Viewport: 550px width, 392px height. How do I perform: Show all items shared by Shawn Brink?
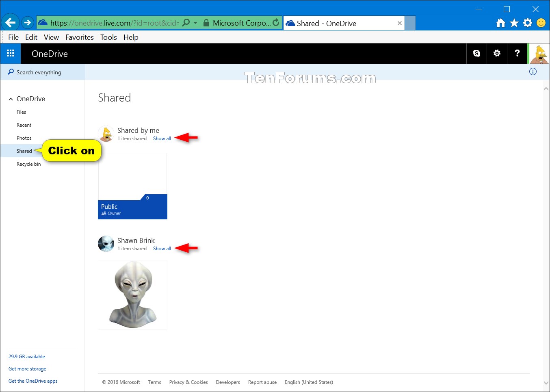[162, 248]
